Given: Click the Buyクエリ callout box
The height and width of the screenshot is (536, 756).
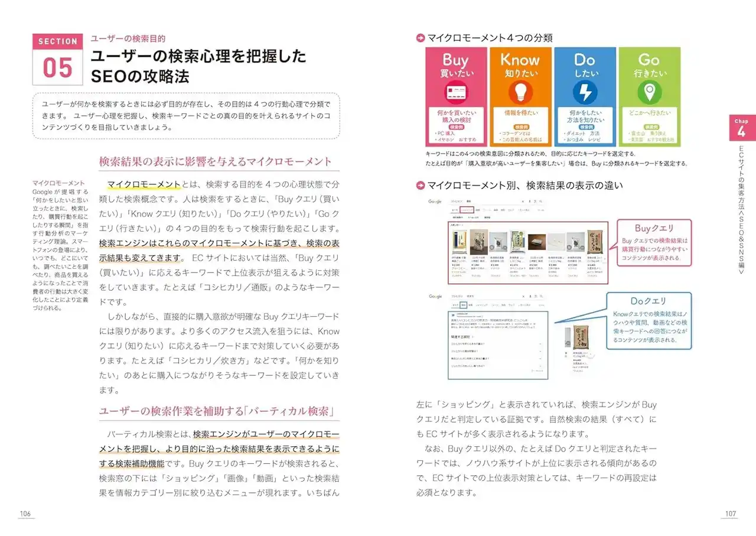Looking at the screenshot, I should point(653,243).
